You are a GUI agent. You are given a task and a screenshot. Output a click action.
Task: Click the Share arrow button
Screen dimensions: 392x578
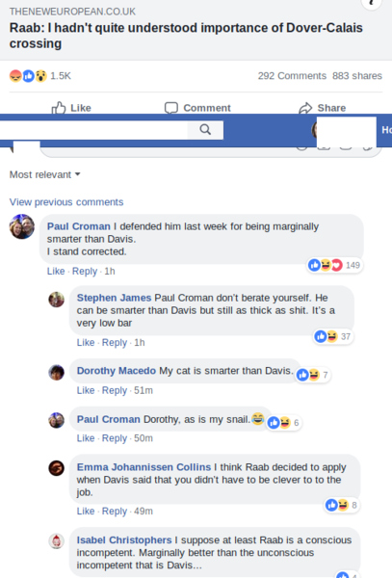click(322, 108)
